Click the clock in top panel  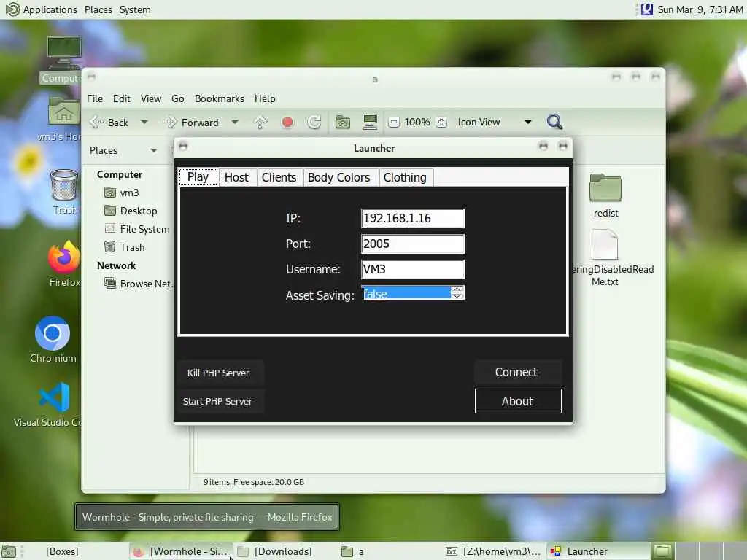[x=700, y=9]
